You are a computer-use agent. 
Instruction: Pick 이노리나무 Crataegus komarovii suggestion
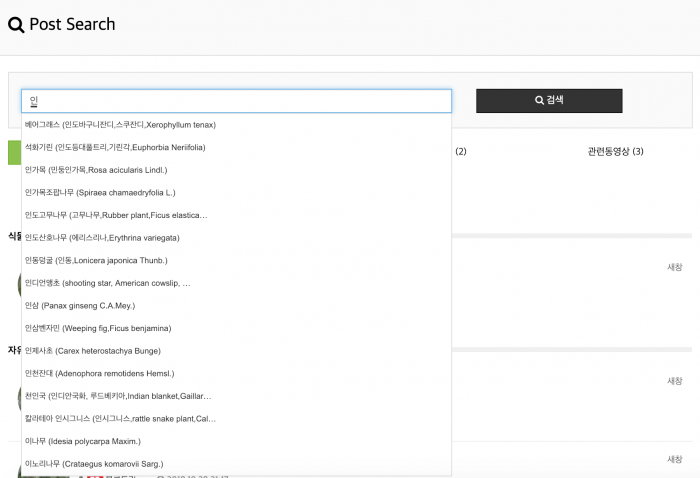[94, 464]
